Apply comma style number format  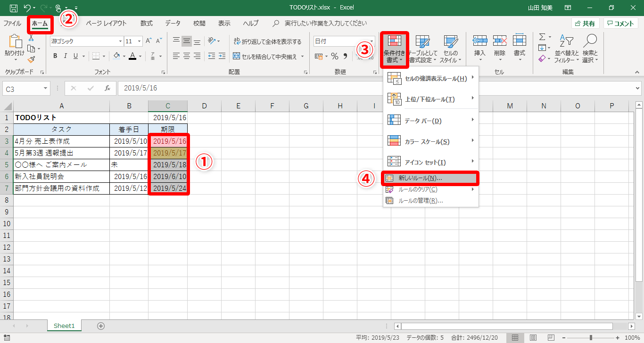point(345,57)
